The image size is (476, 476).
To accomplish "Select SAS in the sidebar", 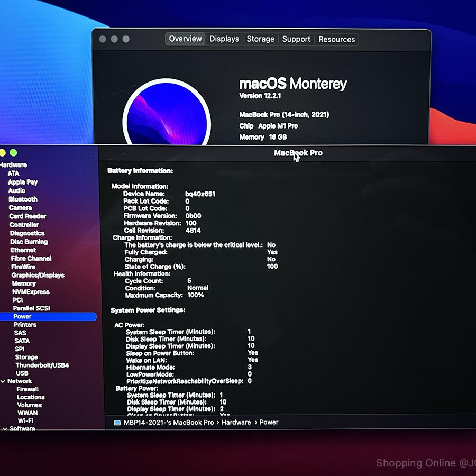I will tap(20, 333).
